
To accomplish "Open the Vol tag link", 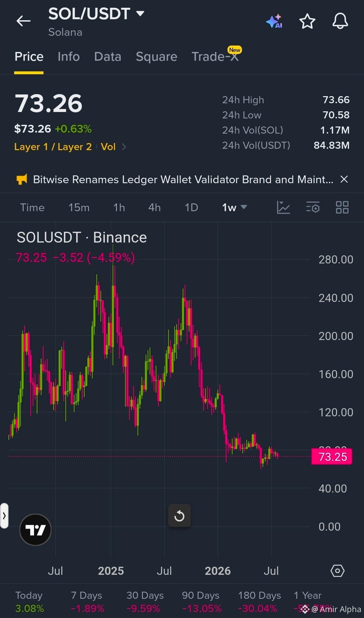I will 108,147.
